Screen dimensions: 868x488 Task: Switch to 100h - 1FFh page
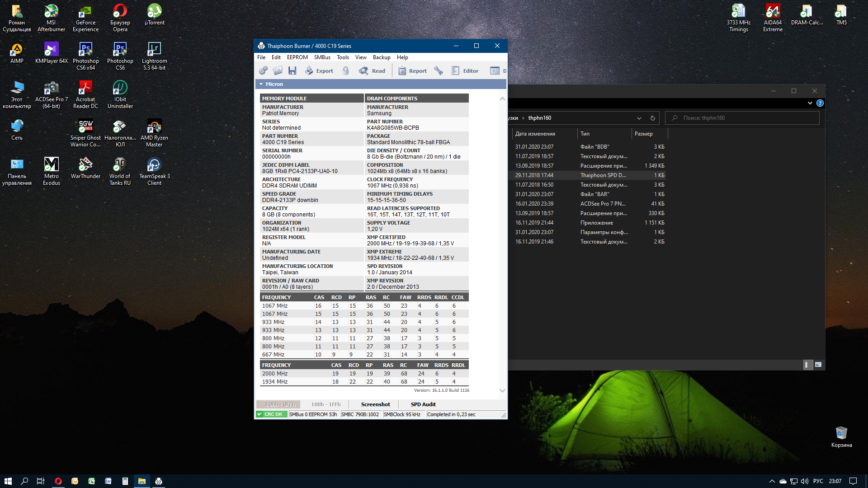[325, 404]
